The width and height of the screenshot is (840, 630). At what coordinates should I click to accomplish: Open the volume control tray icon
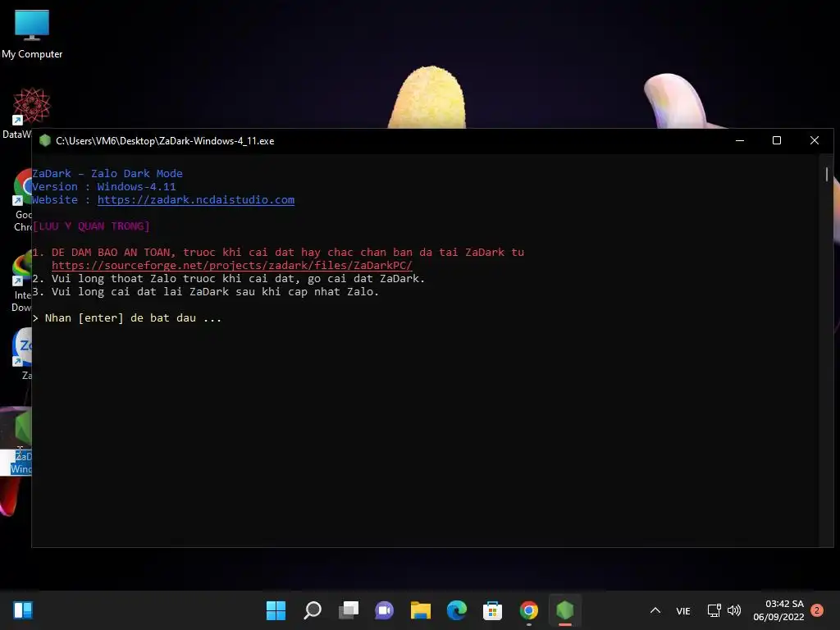click(734, 610)
